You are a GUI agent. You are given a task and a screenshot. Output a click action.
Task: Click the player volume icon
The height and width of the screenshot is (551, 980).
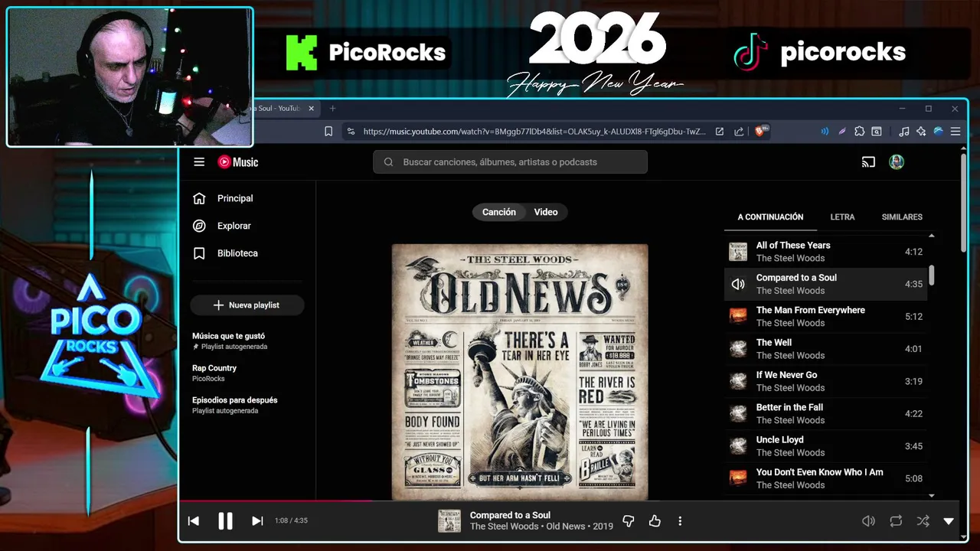(868, 521)
